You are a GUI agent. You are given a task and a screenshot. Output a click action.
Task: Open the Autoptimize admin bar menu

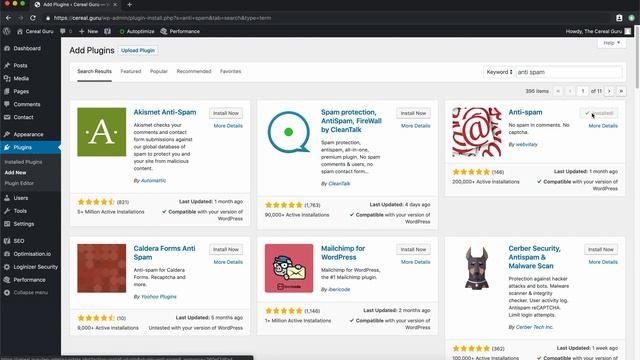(137, 31)
